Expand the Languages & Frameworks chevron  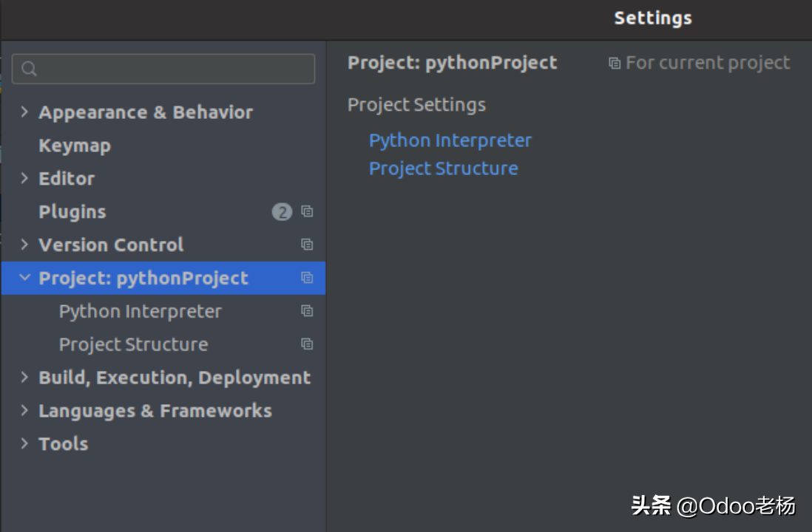click(24, 410)
